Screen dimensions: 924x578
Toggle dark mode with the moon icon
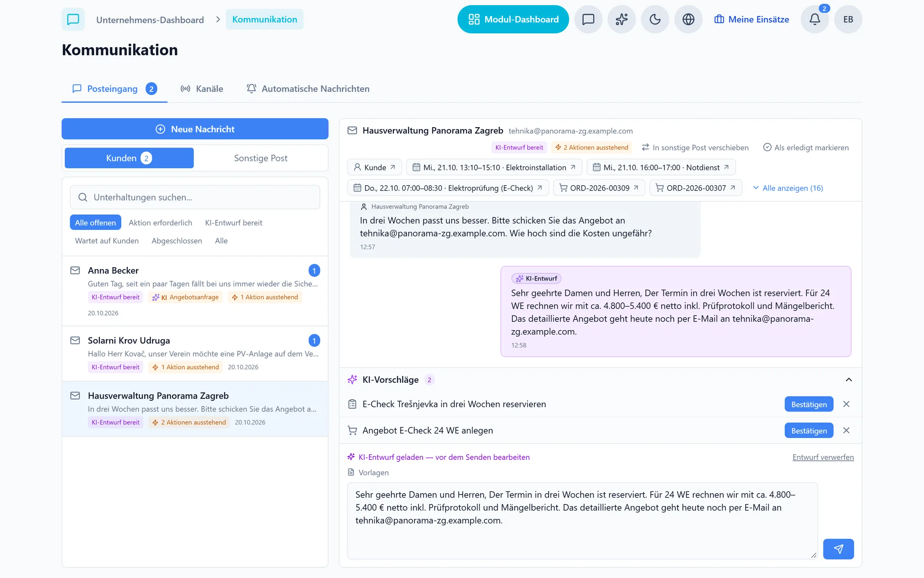tap(655, 19)
